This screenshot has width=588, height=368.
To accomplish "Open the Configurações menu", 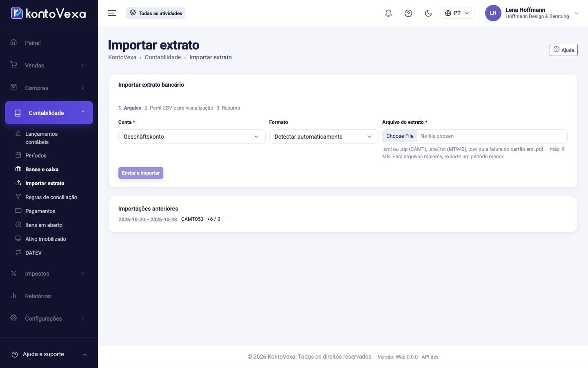I will pyautogui.click(x=43, y=319).
